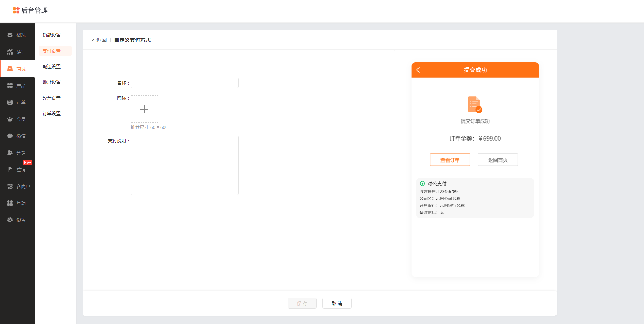This screenshot has height=324, width=644.
Task: Click the overview (概况) sidebar icon
Action: (10, 35)
